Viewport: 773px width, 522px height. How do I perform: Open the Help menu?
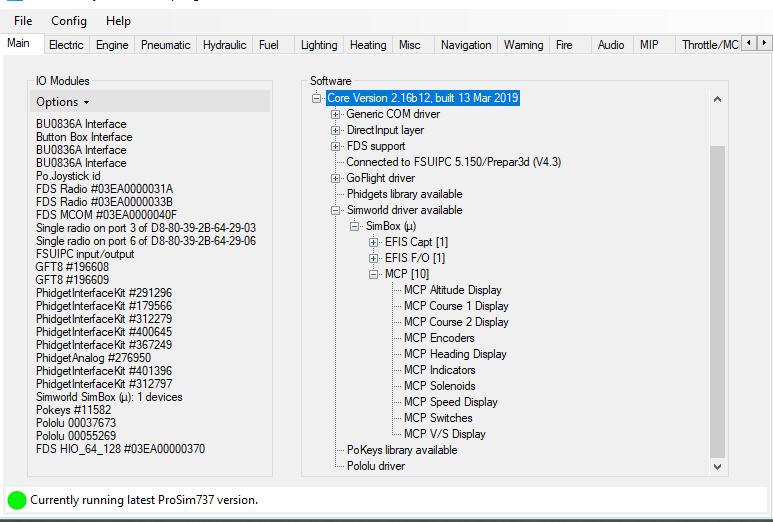coord(118,21)
